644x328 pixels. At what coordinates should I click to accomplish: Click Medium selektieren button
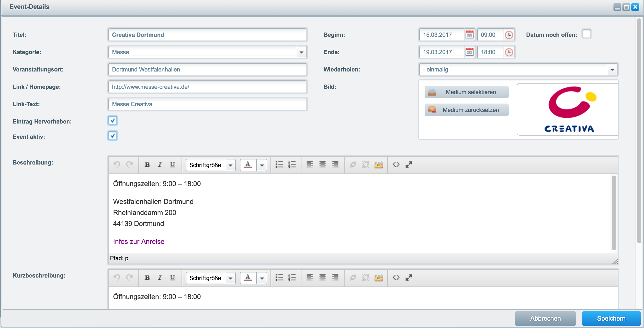[x=466, y=92]
